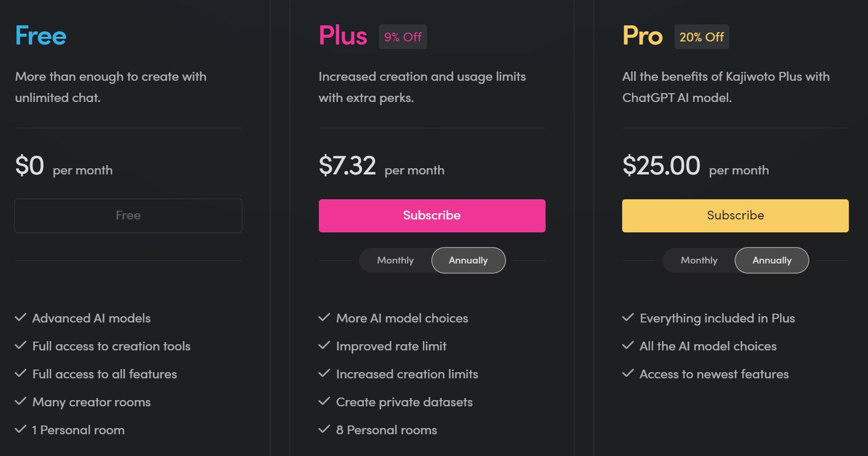Click checkmark beside Everything included in Plus

(628, 317)
